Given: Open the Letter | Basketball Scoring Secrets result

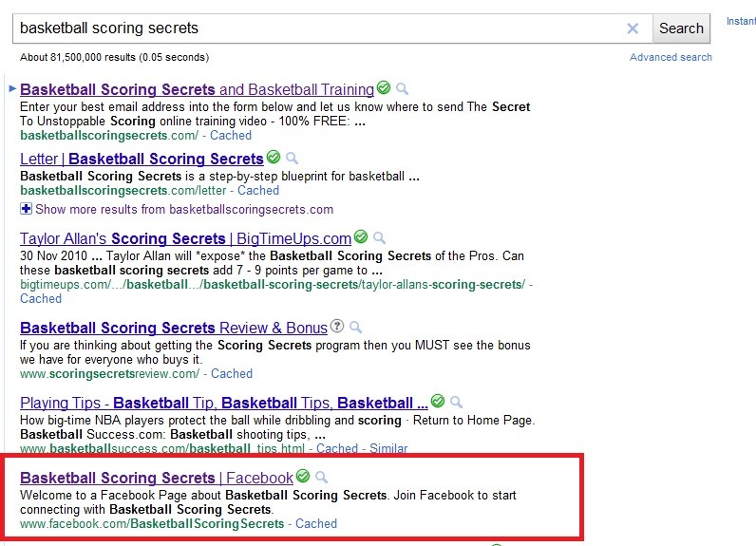Looking at the screenshot, I should [142, 159].
